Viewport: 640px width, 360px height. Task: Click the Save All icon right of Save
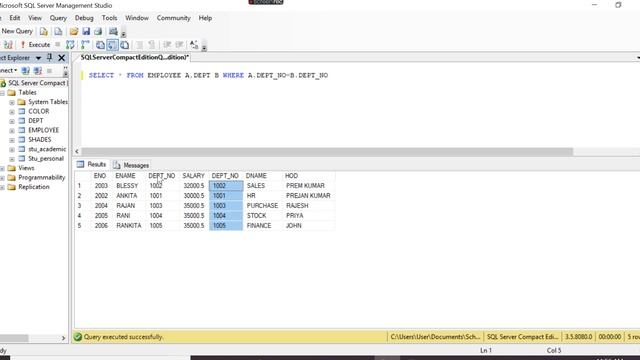tap(98, 31)
